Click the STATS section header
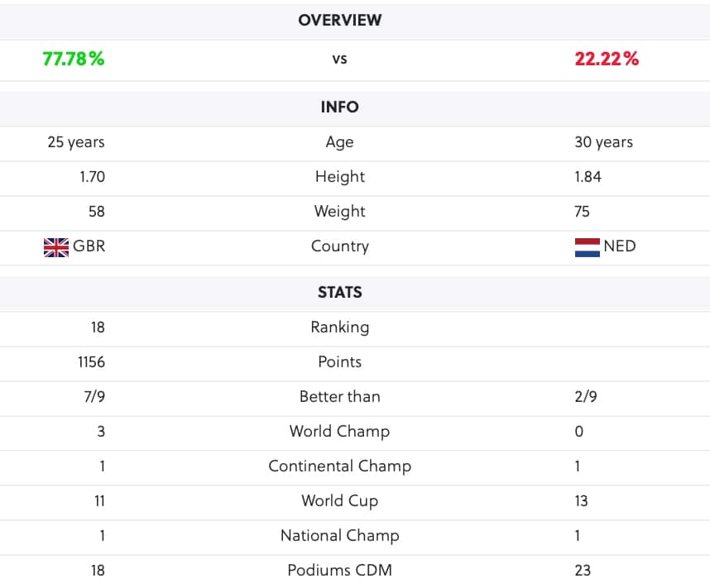The height and width of the screenshot is (588, 710). [x=339, y=293]
